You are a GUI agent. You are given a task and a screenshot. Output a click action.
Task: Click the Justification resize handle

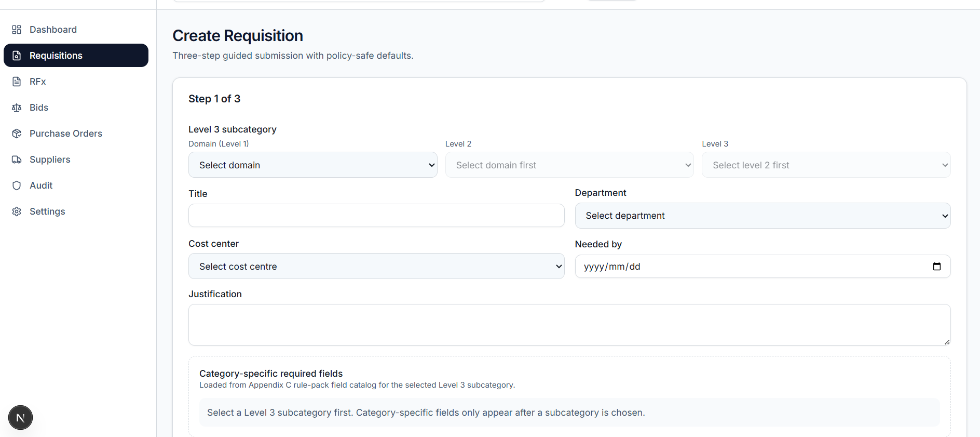(947, 342)
